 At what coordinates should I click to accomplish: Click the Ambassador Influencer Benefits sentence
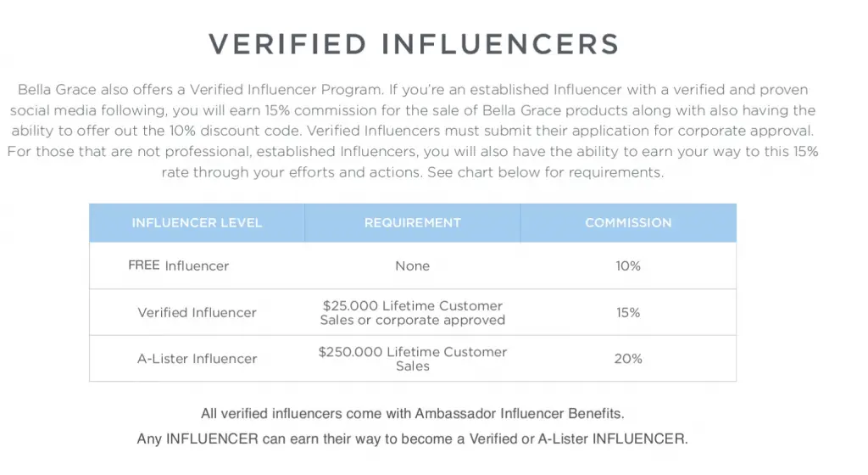click(x=413, y=414)
